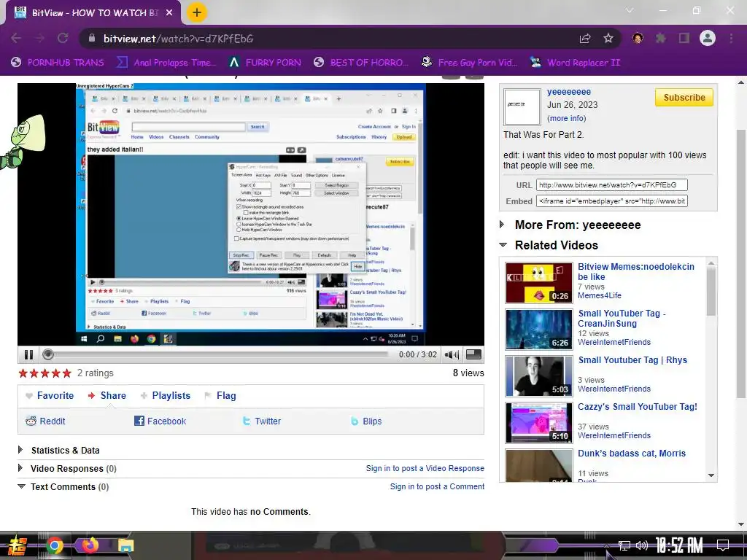Add video to Favorites
747x560 pixels.
[x=50, y=396]
